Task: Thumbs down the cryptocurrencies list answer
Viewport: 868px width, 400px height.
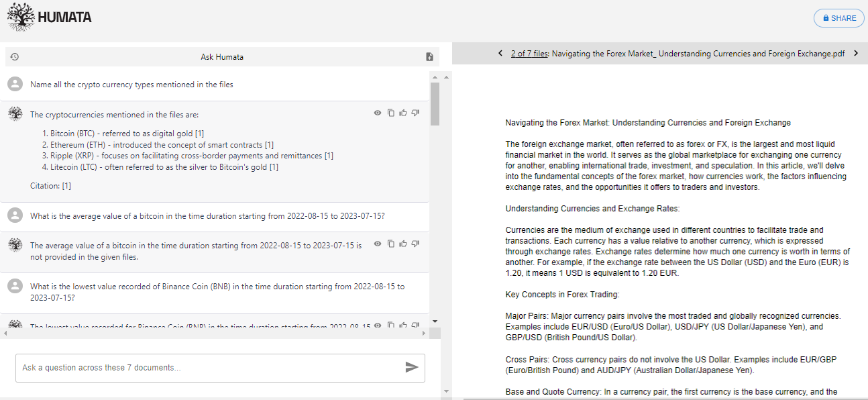Action: tap(415, 113)
